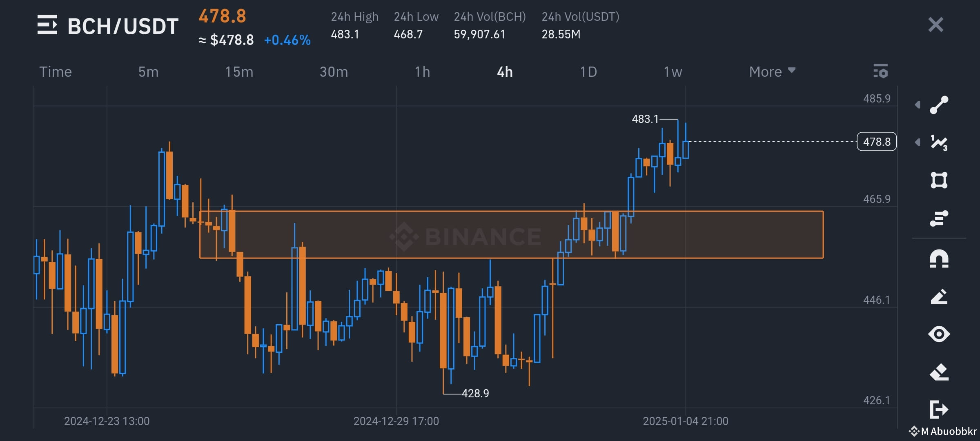Expand wave tool options via side arrow
This screenshot has height=441, width=980.
coord(918,143)
